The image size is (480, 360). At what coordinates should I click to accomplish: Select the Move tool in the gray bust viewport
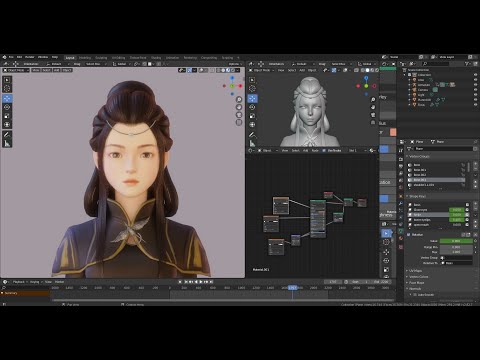coord(252,98)
